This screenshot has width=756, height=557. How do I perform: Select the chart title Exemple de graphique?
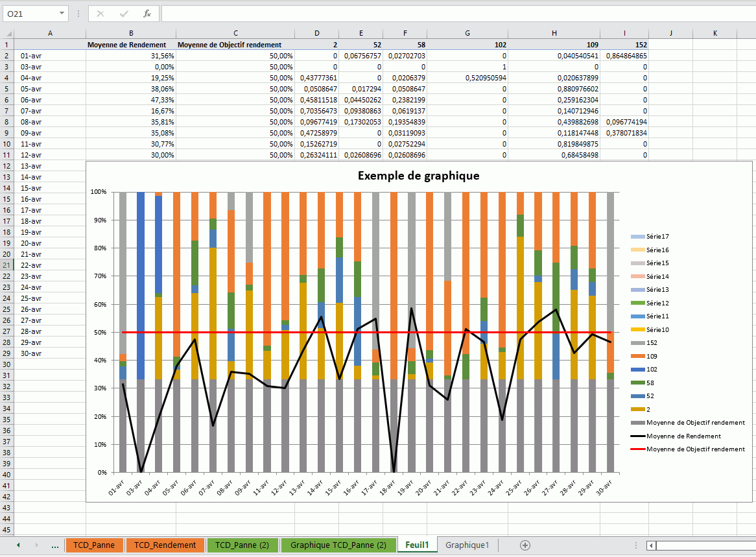418,176
